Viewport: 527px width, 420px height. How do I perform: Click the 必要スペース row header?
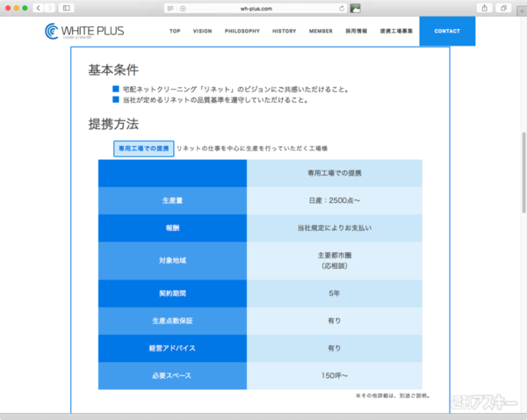point(172,375)
